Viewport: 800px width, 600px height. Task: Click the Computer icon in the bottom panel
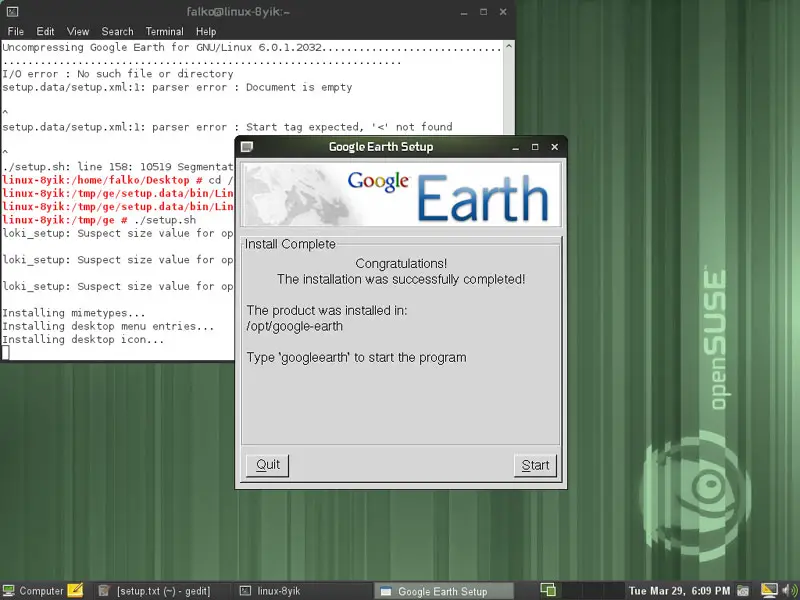(x=9, y=591)
